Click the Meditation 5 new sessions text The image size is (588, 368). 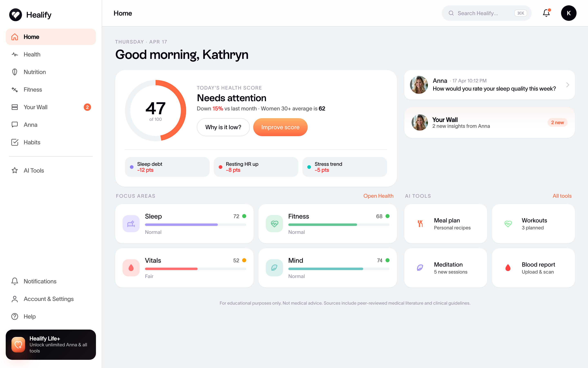tap(450, 272)
